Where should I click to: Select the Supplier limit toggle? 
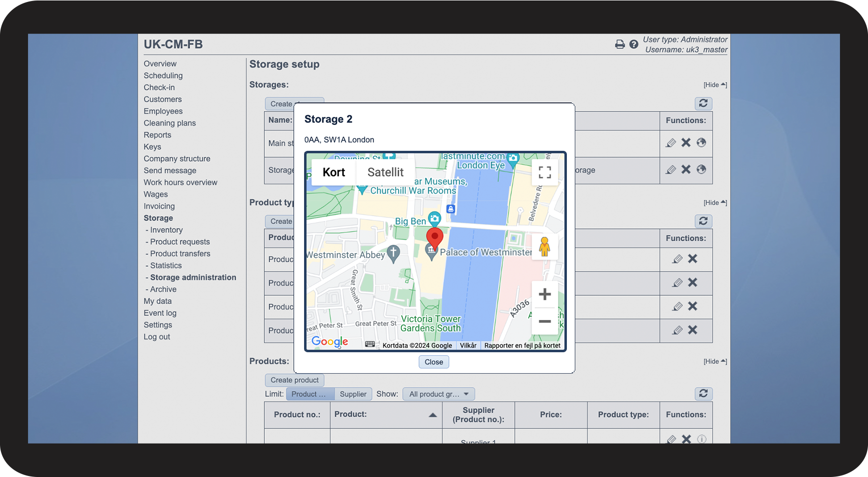[x=353, y=394]
